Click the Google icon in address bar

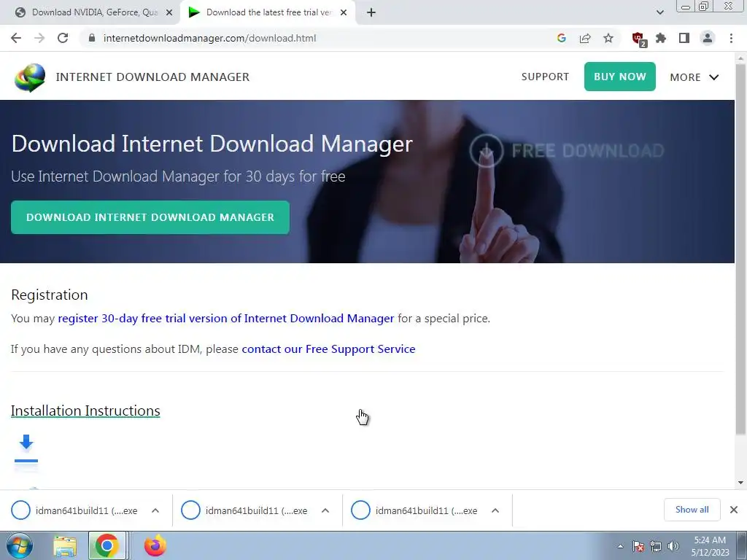coord(562,38)
